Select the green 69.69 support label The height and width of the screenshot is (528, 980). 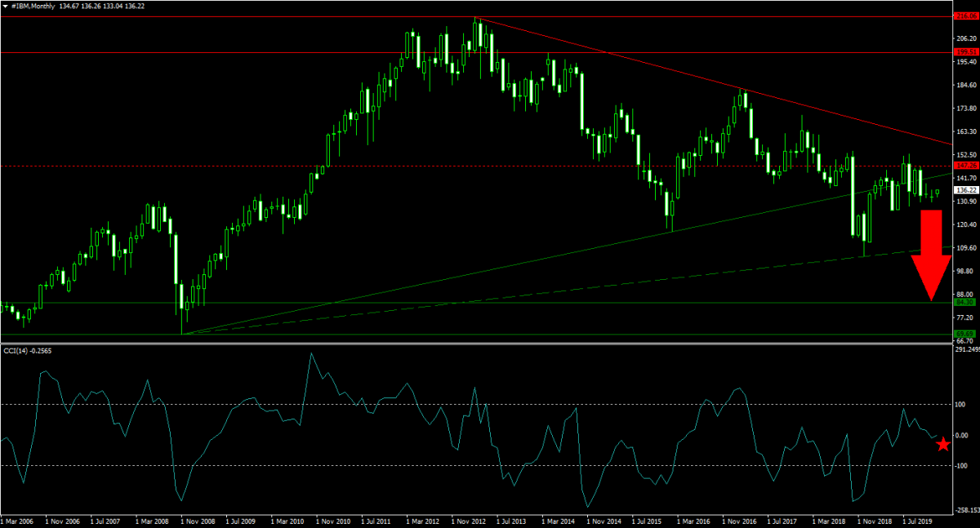[965, 334]
